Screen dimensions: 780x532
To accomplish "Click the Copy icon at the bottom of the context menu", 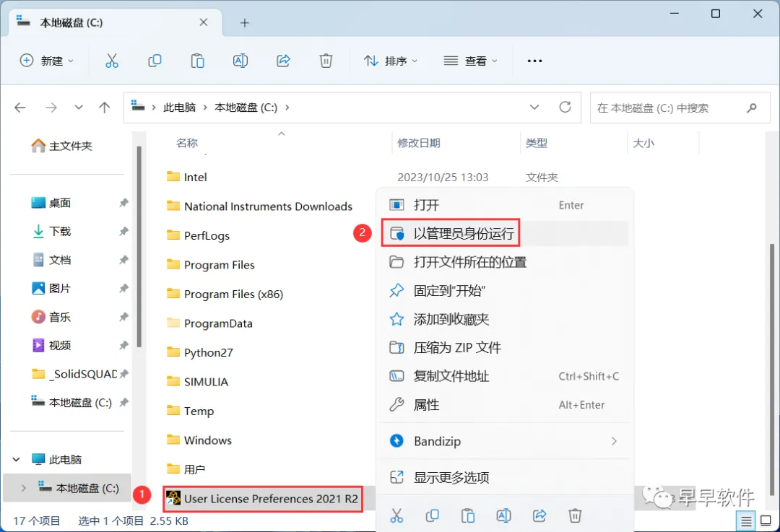I will (433, 515).
